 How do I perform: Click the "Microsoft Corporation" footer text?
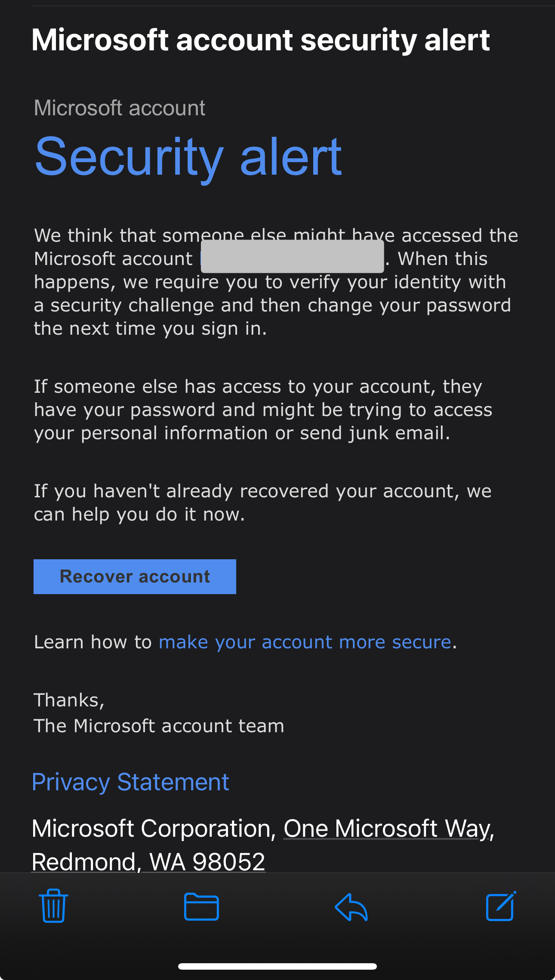(153, 828)
